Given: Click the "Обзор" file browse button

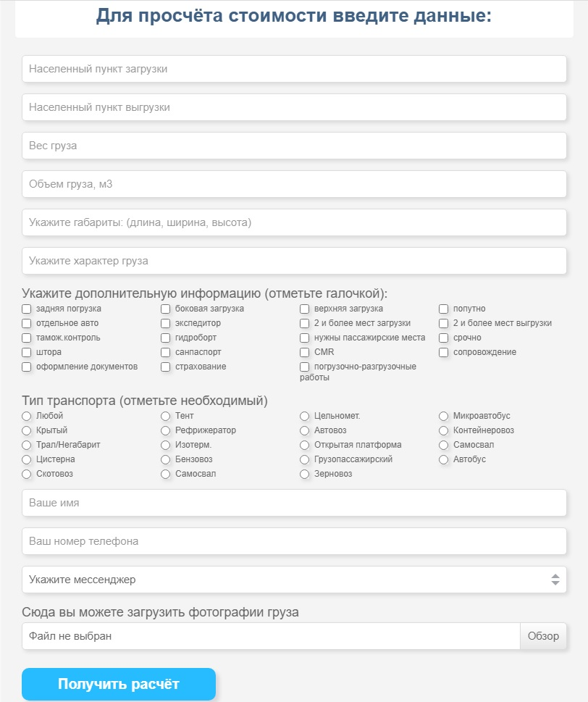Looking at the screenshot, I should point(543,636).
